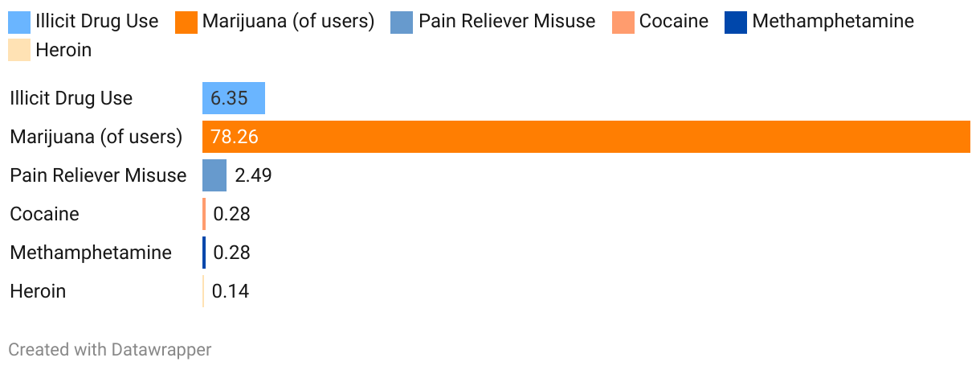Click the 2.49 value label

click(253, 175)
